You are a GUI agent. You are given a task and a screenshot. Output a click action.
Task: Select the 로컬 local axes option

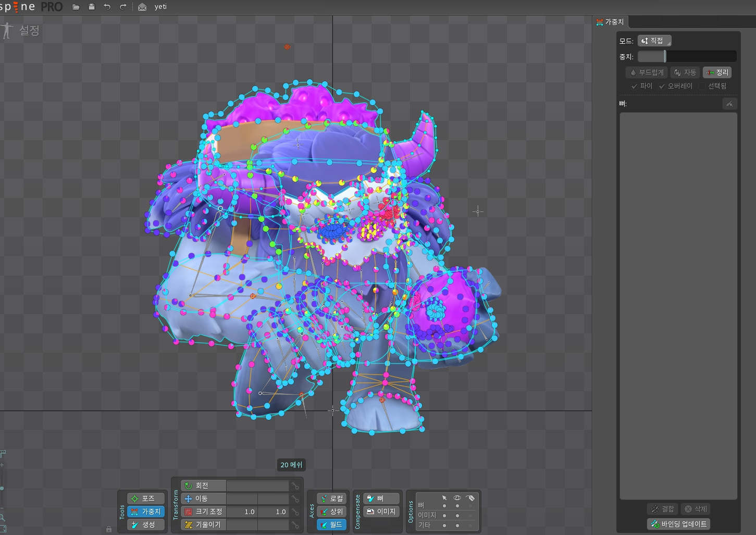[x=331, y=499]
